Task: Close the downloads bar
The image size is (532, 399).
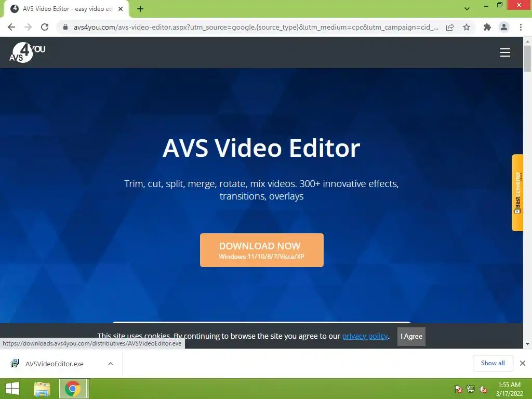Action: coord(523,363)
